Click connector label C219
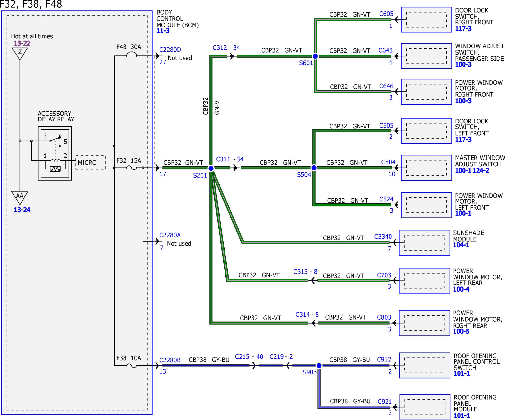Screen dimensions: 505x420 (276, 357)
